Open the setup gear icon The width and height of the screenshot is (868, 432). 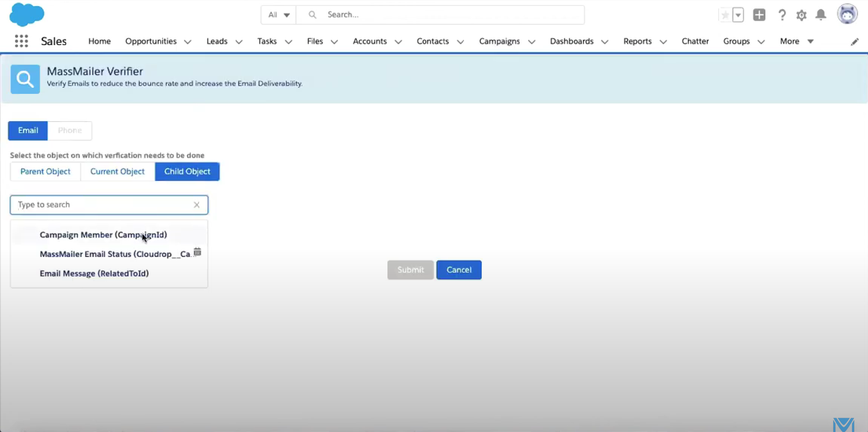(801, 15)
